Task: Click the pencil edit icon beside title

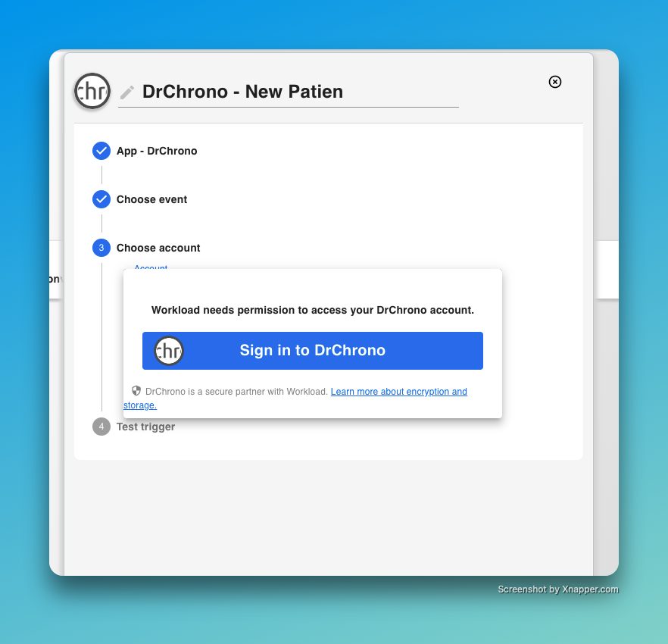Action: (x=127, y=92)
